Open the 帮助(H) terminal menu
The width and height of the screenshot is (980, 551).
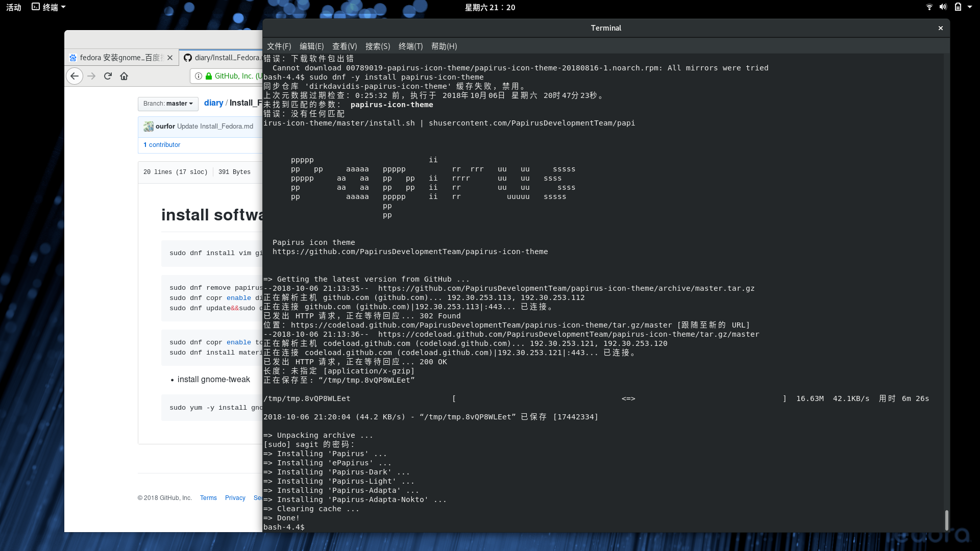tap(444, 46)
